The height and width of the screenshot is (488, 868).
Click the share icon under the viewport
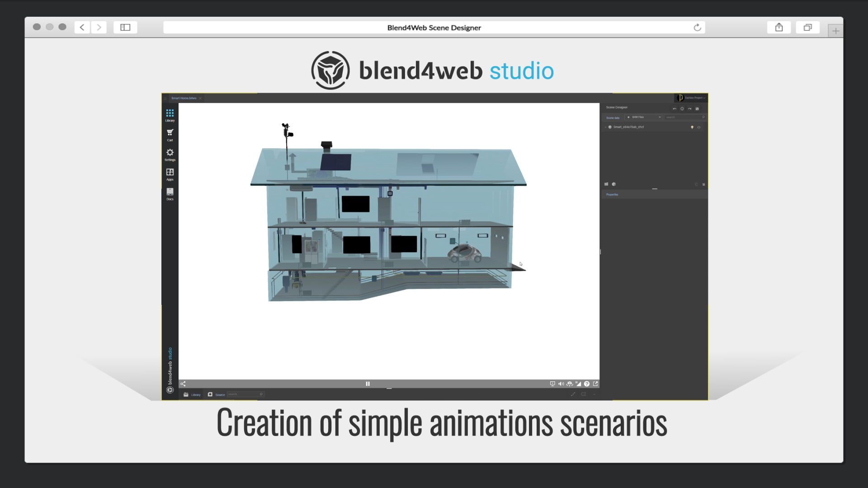(183, 384)
